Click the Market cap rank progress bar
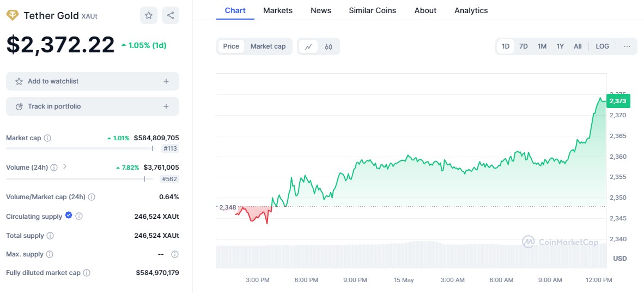 79,148
